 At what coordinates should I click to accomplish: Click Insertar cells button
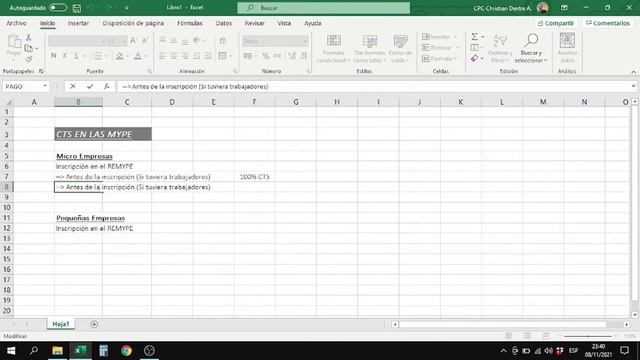pos(440,37)
